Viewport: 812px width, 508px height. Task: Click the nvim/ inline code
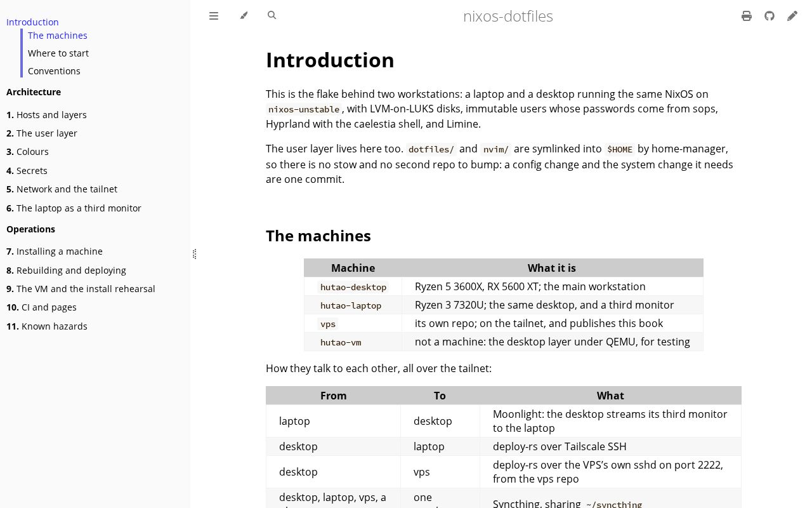click(495, 149)
